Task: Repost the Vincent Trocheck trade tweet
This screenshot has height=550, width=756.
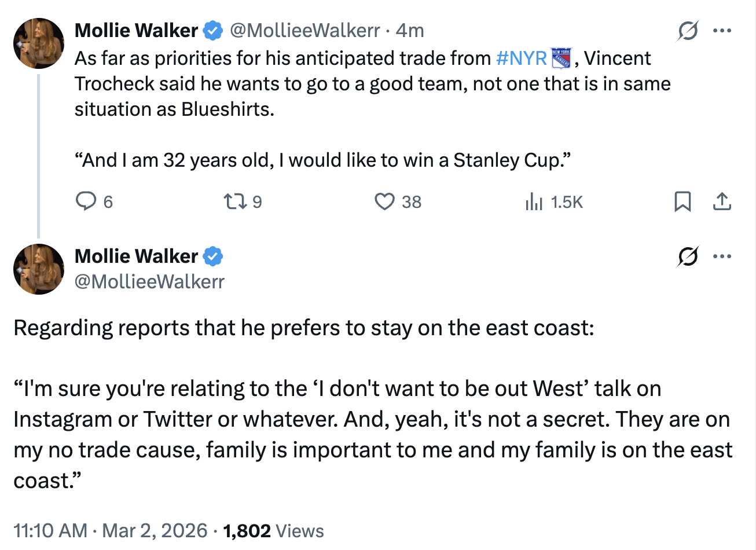Action: (x=234, y=201)
